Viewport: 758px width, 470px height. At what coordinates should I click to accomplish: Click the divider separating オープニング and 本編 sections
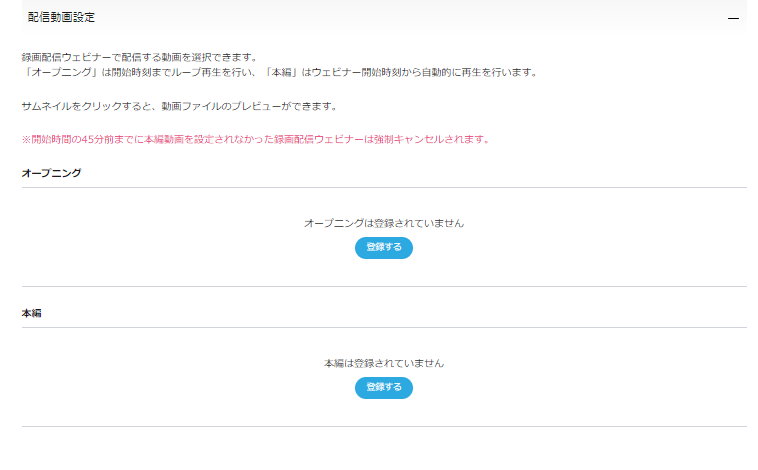coord(383,286)
